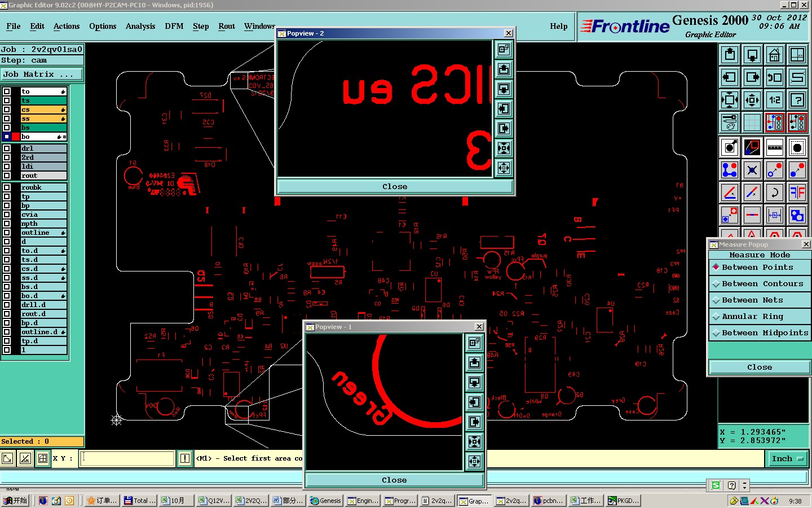Click the mirror F tool icon

pos(797,192)
